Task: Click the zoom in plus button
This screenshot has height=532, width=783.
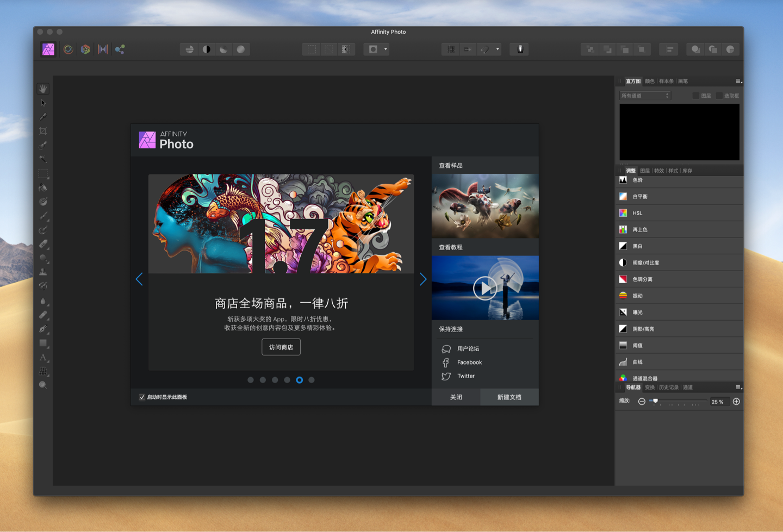Action: point(736,402)
